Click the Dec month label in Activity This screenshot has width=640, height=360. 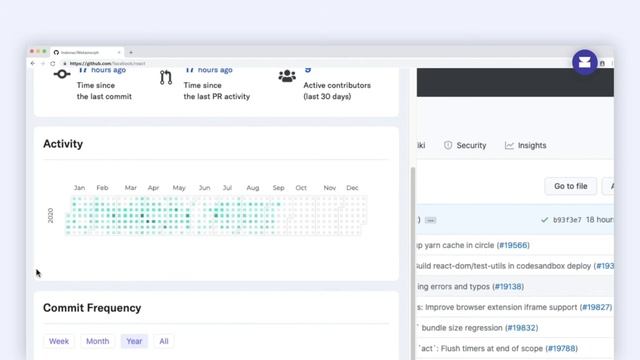352,188
